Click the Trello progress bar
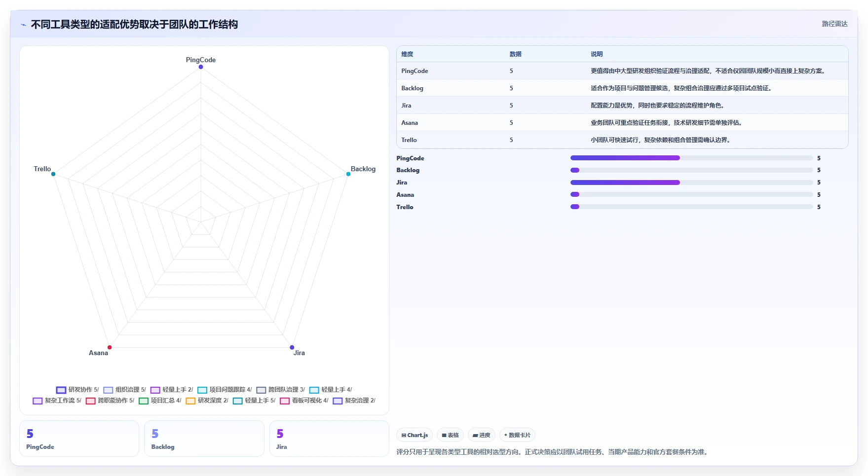The image size is (868, 476). [691, 207]
